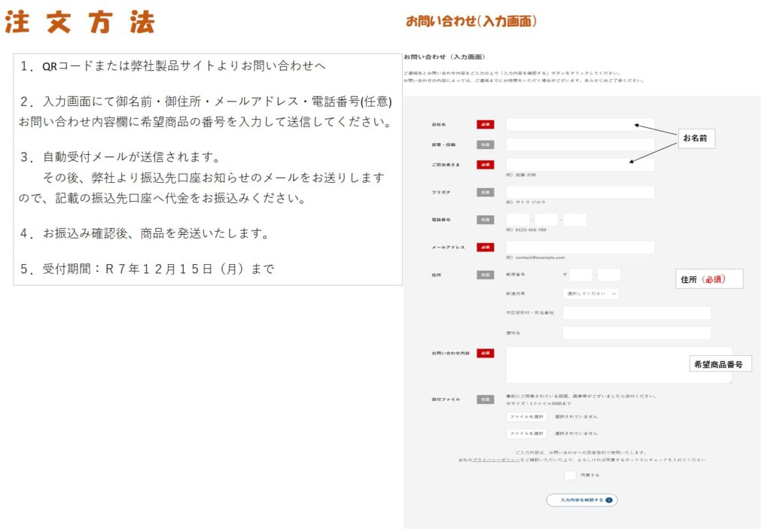Focus the 部署・役職 text field

pos(580,144)
